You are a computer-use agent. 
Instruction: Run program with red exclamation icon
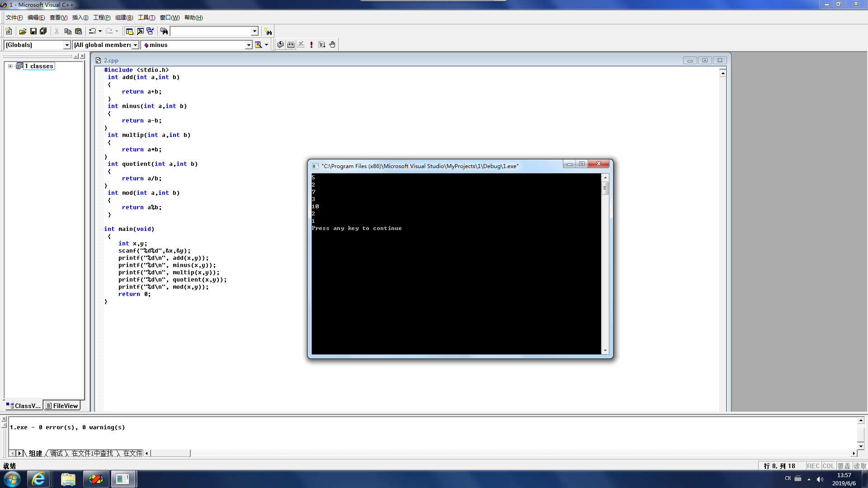(311, 45)
